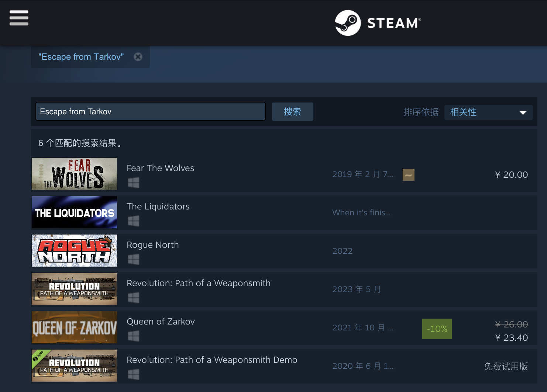Click Windows platform icon under Fear The Wolves
The height and width of the screenshot is (392, 547).
point(134,183)
